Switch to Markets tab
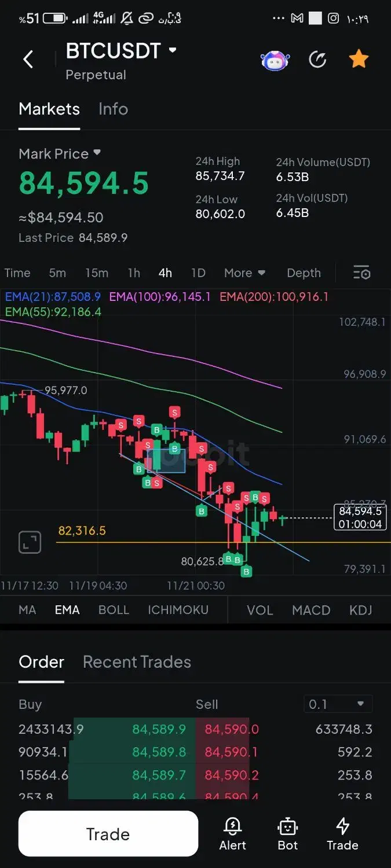 coord(49,109)
